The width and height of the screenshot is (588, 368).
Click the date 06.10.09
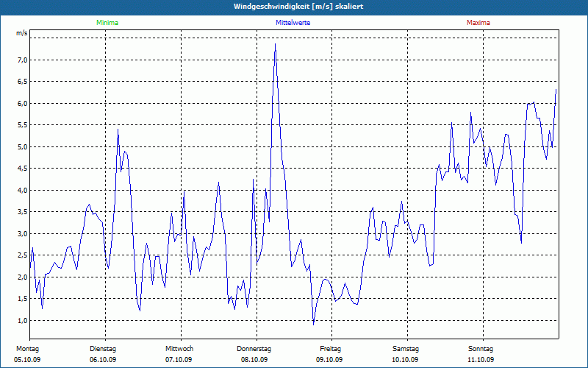coord(103,360)
